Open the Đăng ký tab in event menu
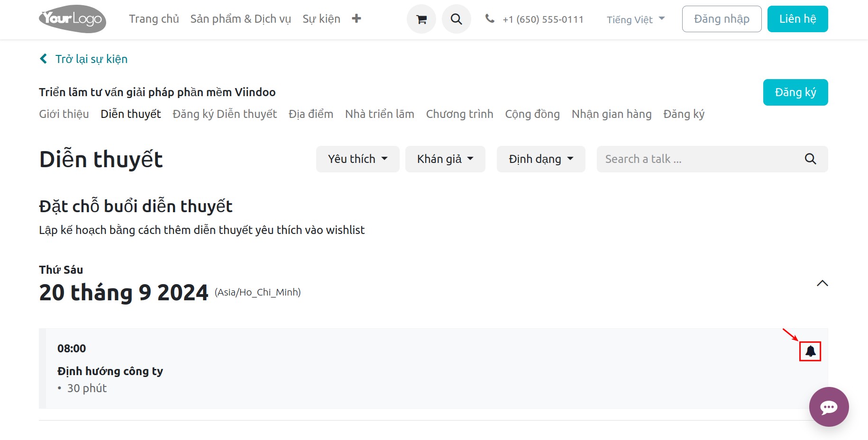Screen dimensions: 868x440 [684, 114]
